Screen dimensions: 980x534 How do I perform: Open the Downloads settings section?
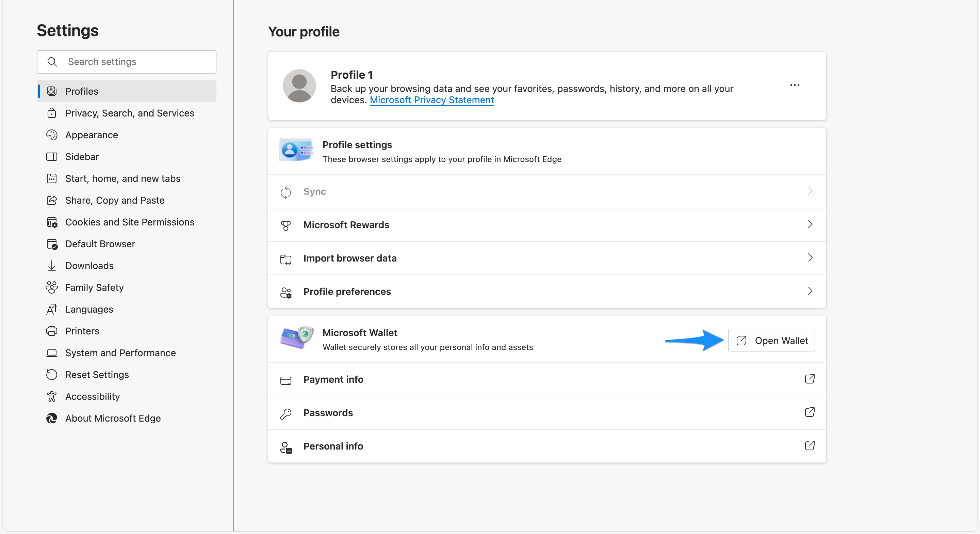(x=127, y=266)
